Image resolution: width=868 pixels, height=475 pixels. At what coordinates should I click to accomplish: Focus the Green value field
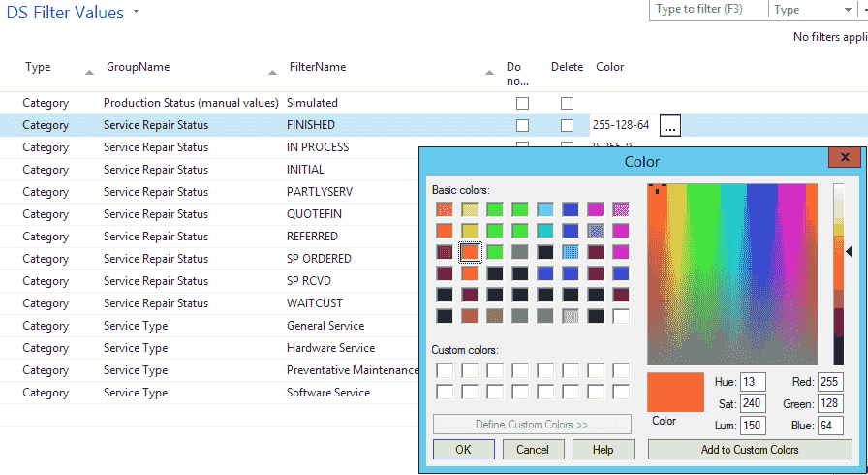(830, 403)
